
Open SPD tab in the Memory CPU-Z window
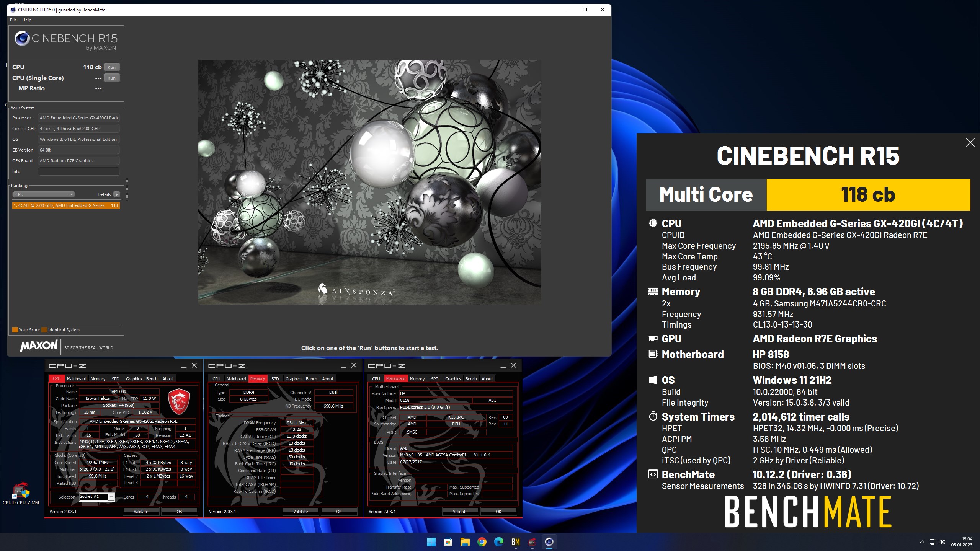point(275,379)
